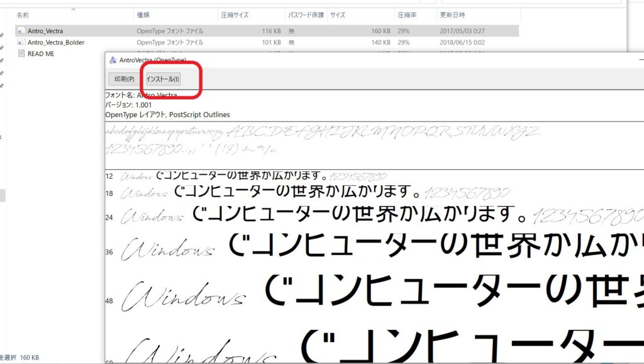Screen dimensions: 644x364
Task: Click the AntroVectra font viewer title bar icon
Action: pos(113,60)
